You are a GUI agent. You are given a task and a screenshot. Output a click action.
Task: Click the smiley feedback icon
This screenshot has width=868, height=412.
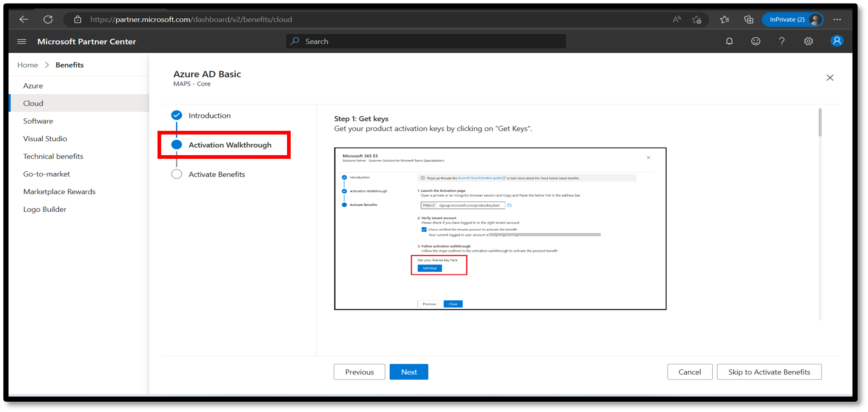click(755, 42)
